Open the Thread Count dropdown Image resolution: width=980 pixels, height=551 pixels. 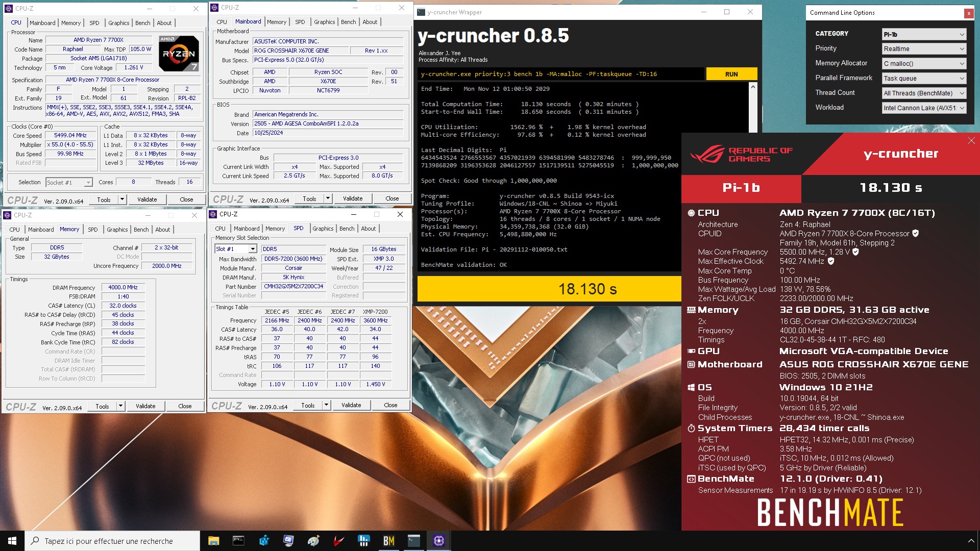coord(924,93)
